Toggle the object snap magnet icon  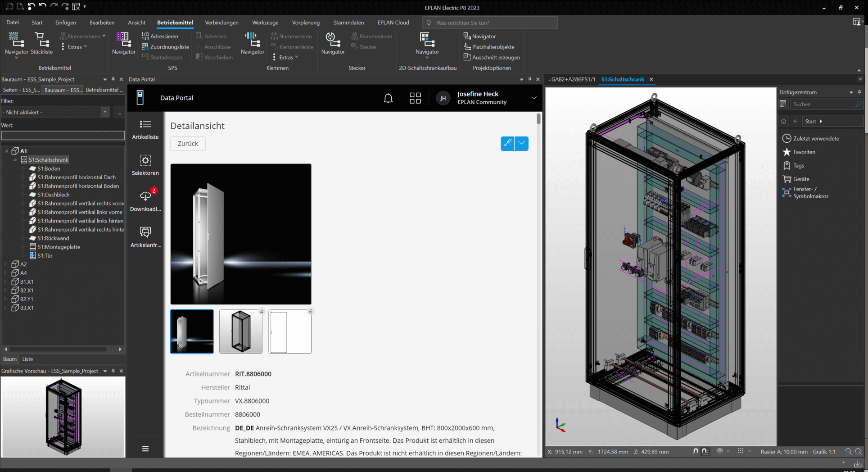pos(696,451)
